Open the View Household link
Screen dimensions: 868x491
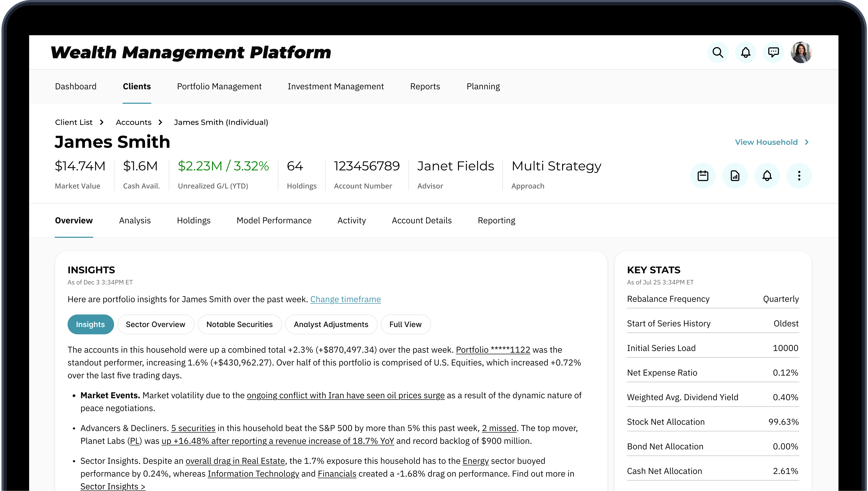coord(766,142)
